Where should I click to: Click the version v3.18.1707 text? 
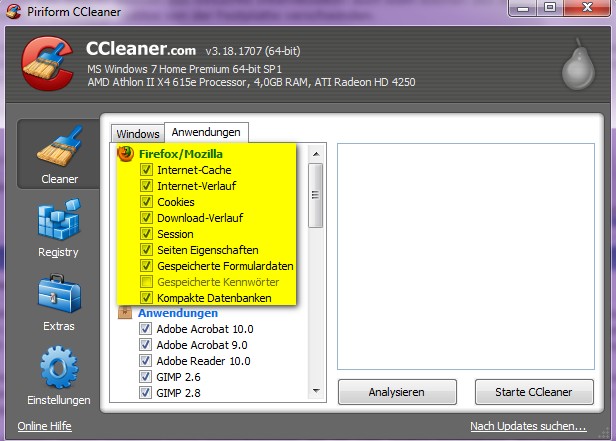[x=253, y=51]
